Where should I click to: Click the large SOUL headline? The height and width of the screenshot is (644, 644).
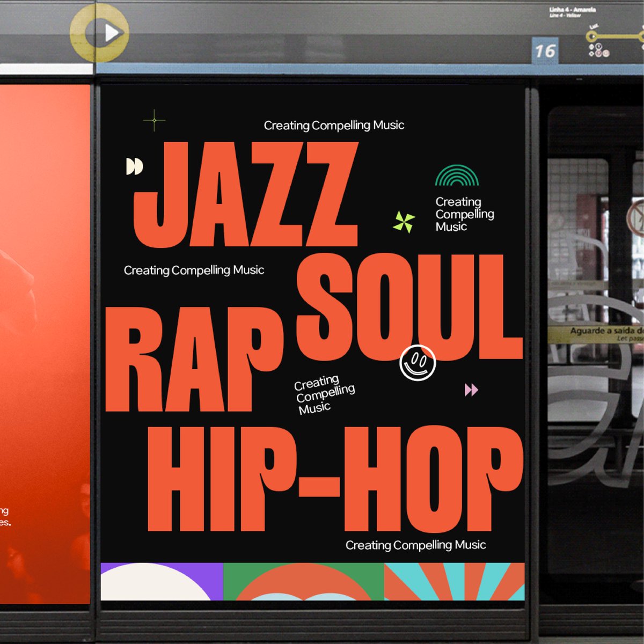(409, 306)
